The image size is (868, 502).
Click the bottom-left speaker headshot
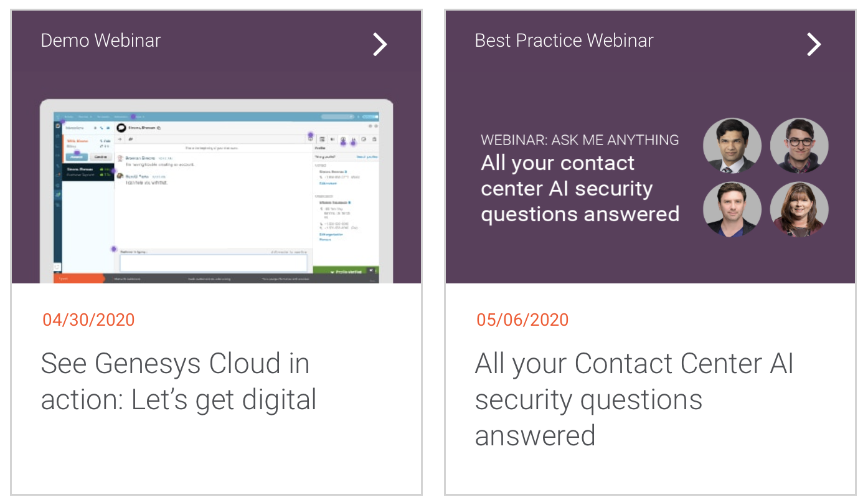[732, 209]
